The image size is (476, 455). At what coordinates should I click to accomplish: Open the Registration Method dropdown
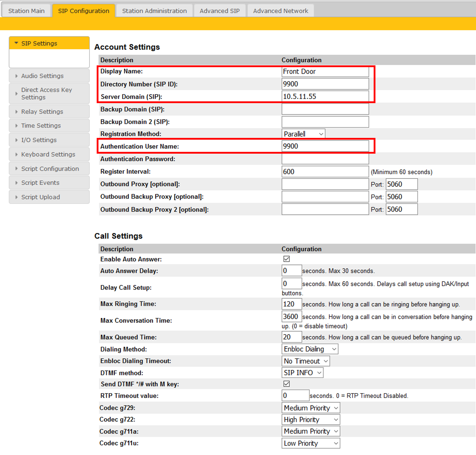(x=303, y=134)
